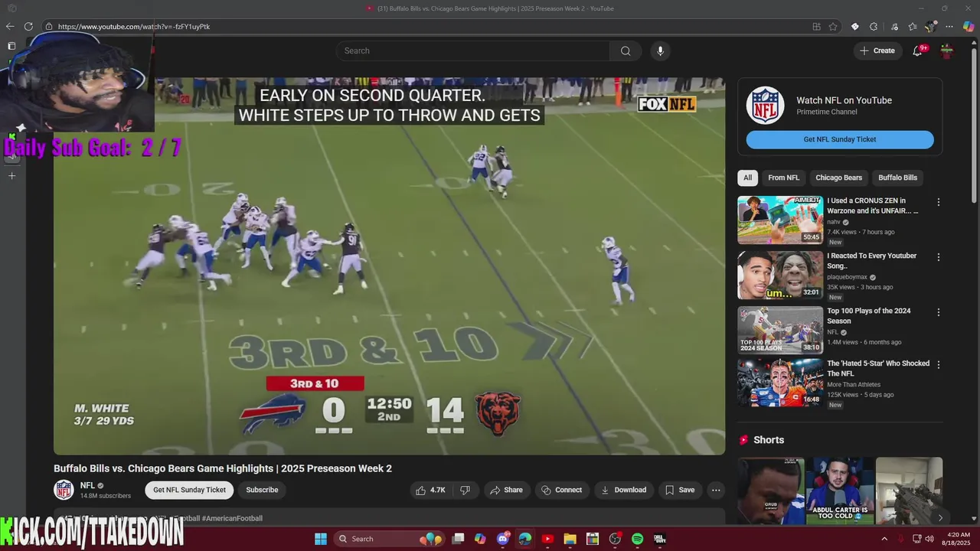
Task: Open Edge split screen icon in address bar
Action: (x=816, y=26)
